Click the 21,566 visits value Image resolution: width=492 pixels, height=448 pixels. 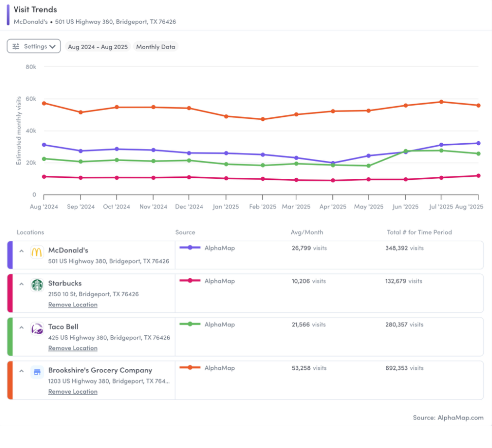click(309, 325)
